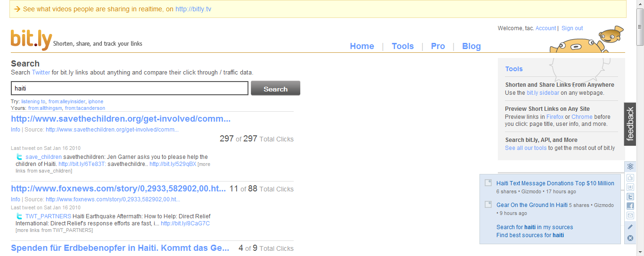This screenshot has height=256, width=644.
Task: Open the foxnews.com Source URL link
Action: [113, 199]
